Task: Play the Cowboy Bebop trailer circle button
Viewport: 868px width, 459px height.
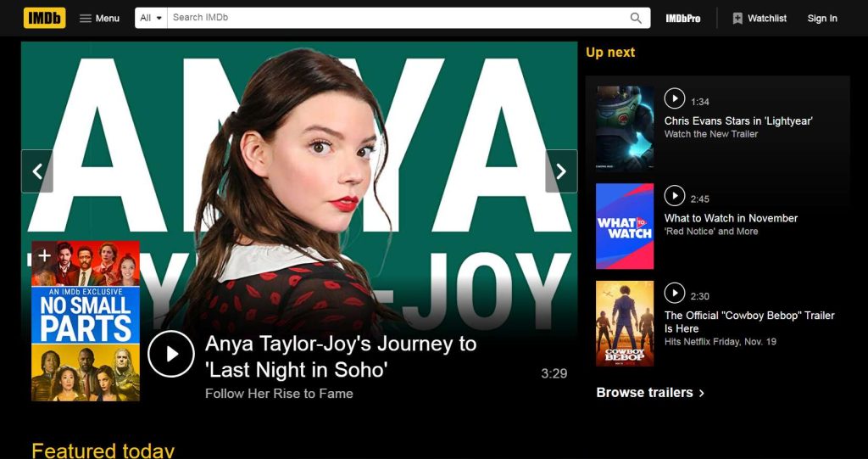Action: click(674, 293)
